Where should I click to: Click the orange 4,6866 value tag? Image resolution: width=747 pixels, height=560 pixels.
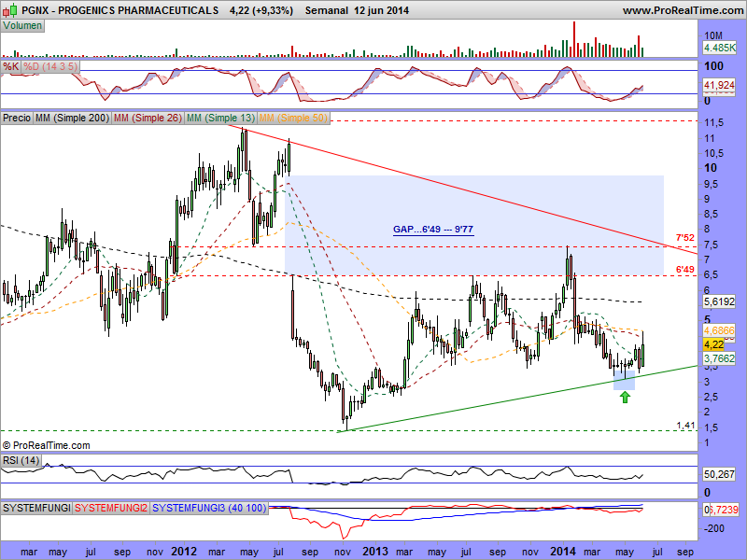[719, 330]
